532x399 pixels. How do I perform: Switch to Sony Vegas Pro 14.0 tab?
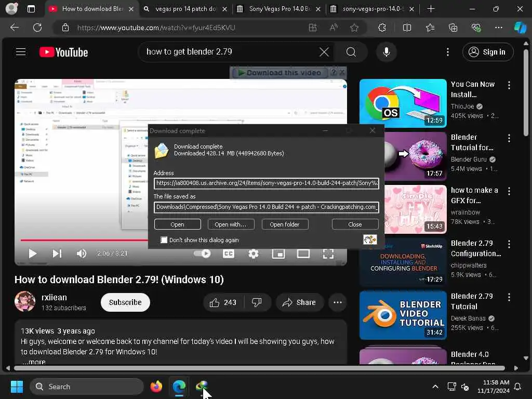[x=280, y=9]
